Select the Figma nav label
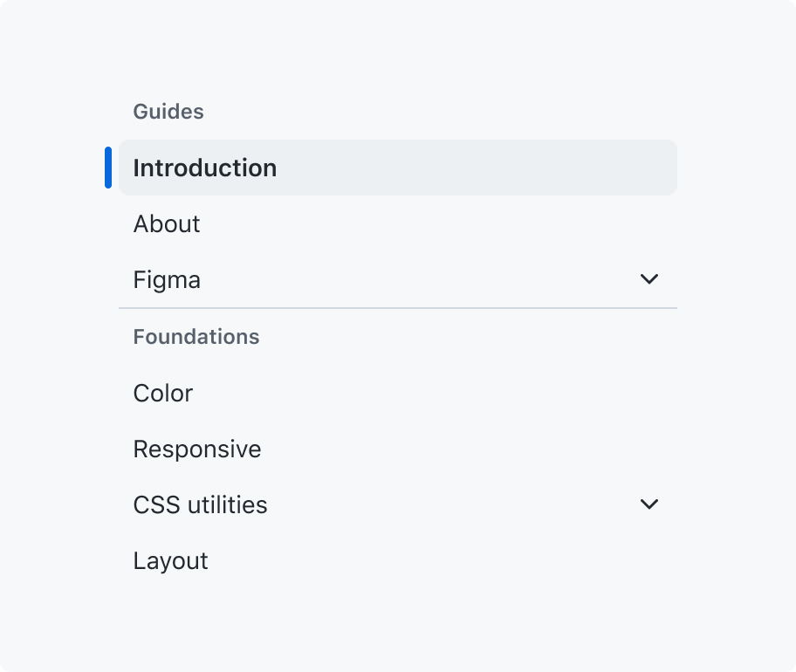This screenshot has width=796, height=672. point(167,280)
